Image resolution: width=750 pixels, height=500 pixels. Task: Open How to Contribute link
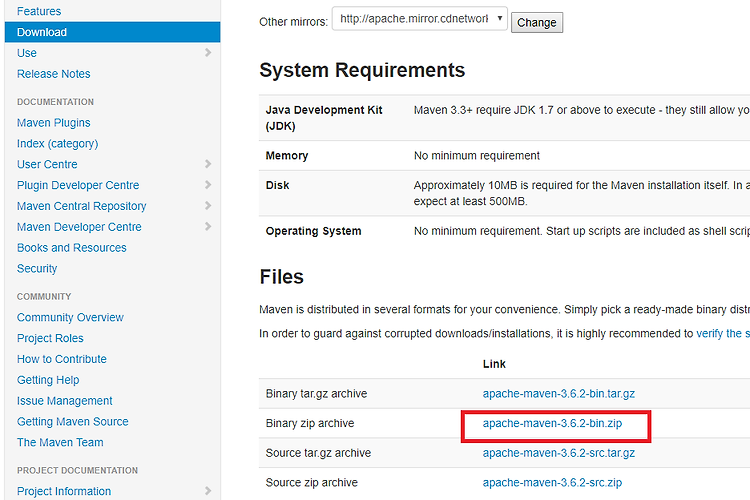pyautogui.click(x=62, y=359)
